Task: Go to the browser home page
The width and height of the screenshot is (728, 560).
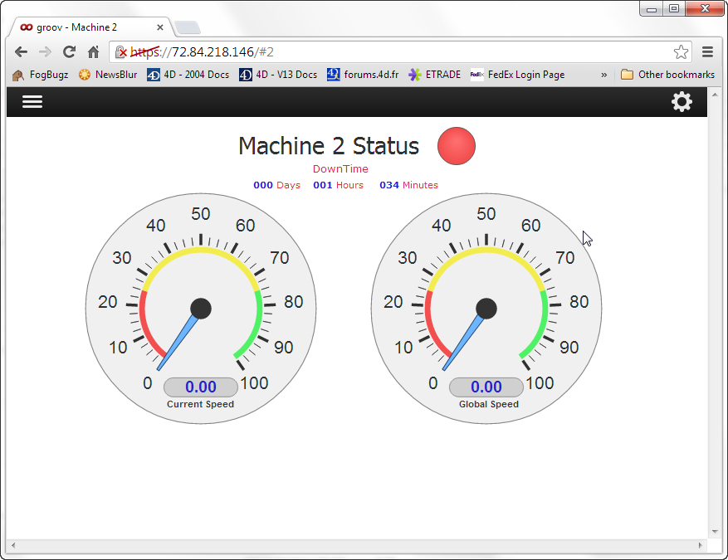Action: pyautogui.click(x=93, y=52)
